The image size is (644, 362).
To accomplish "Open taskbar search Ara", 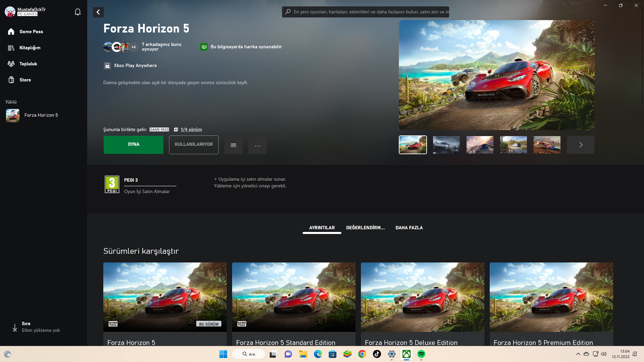I will coord(249,354).
